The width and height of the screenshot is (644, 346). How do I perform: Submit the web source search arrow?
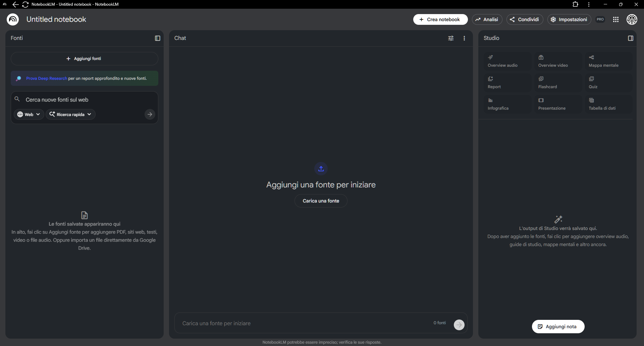tap(150, 114)
